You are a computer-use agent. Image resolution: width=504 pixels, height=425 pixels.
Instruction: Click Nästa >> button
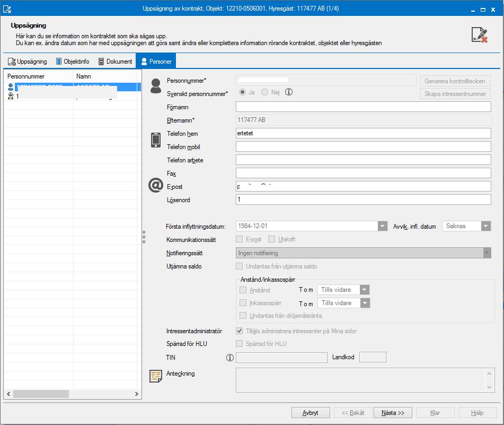(393, 413)
